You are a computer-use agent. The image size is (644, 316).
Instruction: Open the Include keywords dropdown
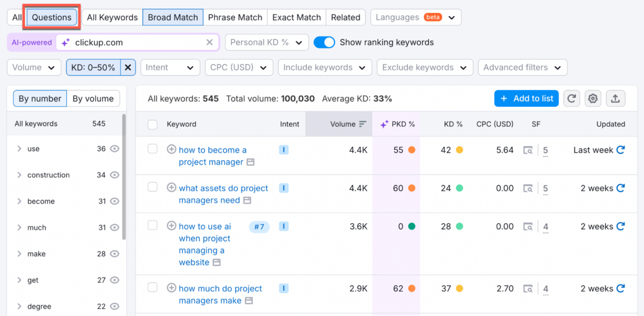325,67
